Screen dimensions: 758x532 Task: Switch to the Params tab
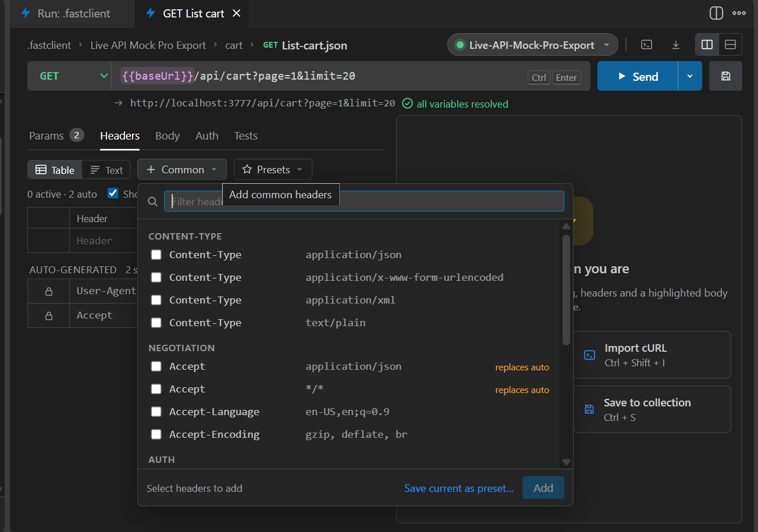pos(56,135)
